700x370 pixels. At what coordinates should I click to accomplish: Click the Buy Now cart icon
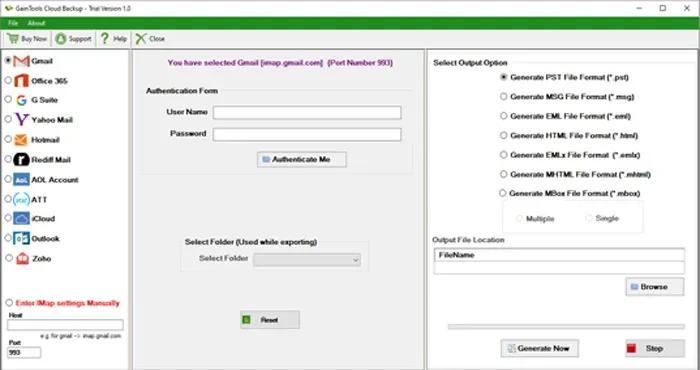[12, 39]
